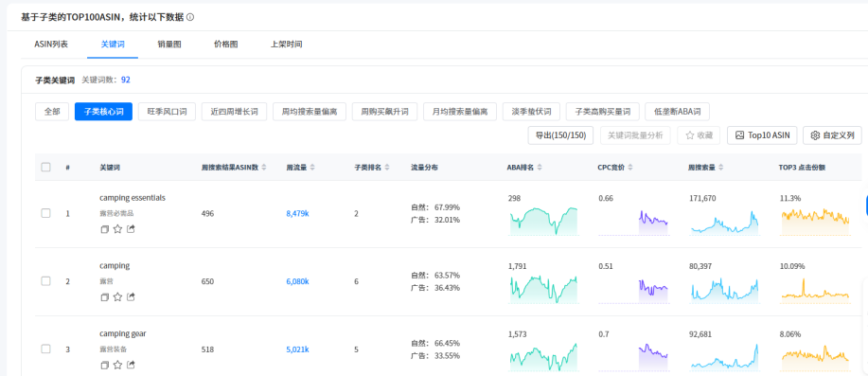
Task: Click weekly search chart showing 80,397
Action: 724,290
